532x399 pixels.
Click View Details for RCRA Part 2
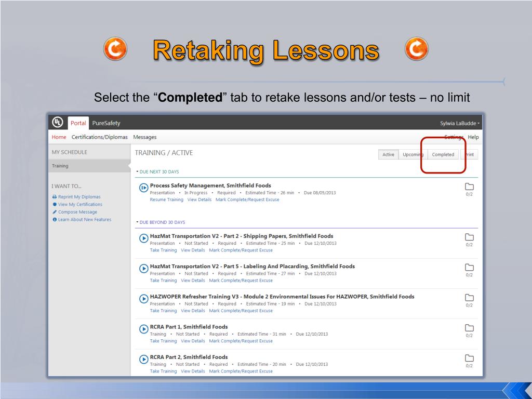coord(193,371)
